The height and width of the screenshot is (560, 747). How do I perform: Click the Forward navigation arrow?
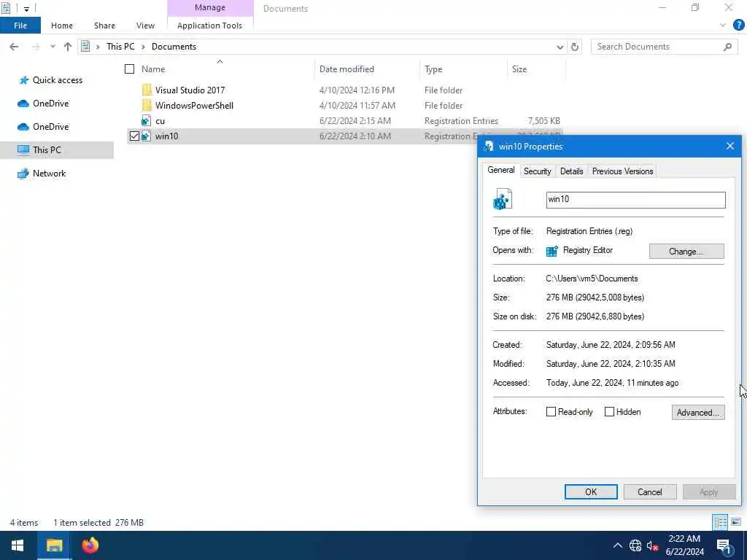(35, 47)
